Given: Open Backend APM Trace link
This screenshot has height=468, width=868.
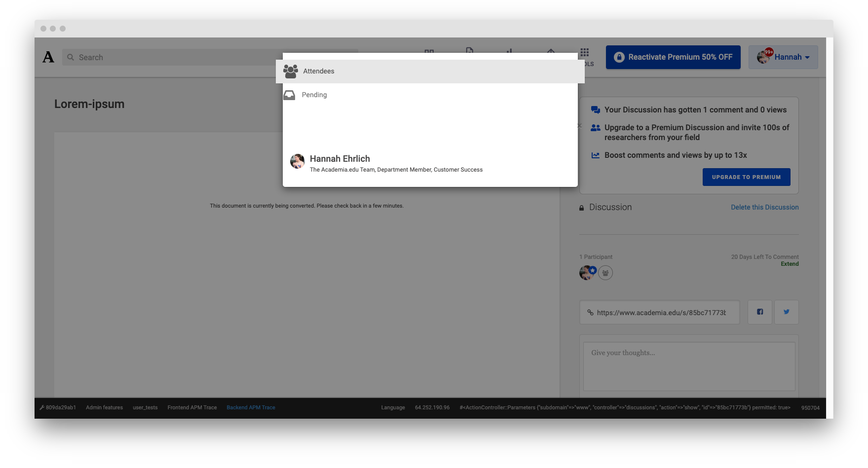Looking at the screenshot, I should (251, 407).
